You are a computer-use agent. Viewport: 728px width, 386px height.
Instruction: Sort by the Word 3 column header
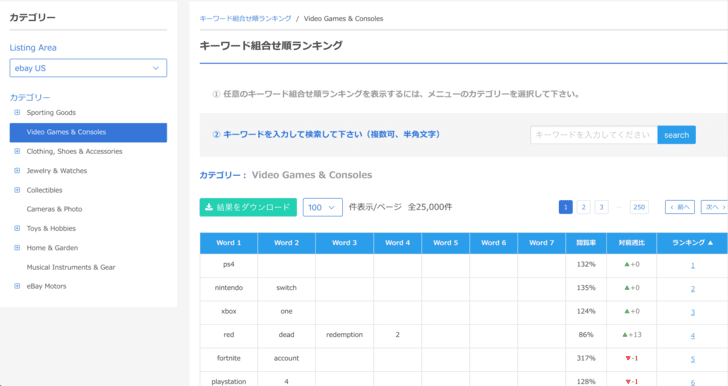click(x=344, y=243)
